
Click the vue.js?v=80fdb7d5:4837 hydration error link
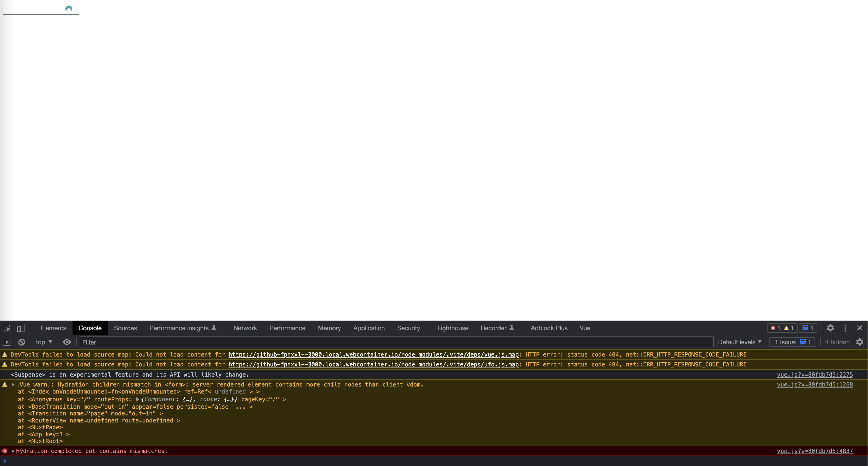(x=815, y=451)
